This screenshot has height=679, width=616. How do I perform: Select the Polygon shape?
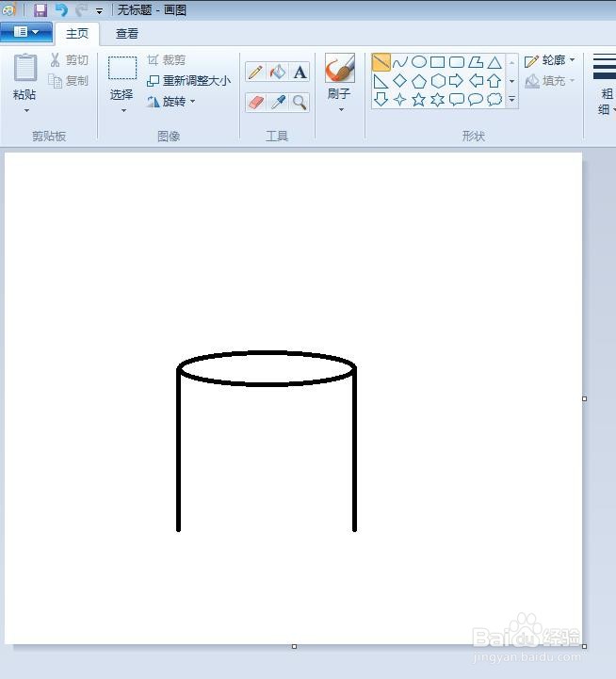(x=476, y=62)
